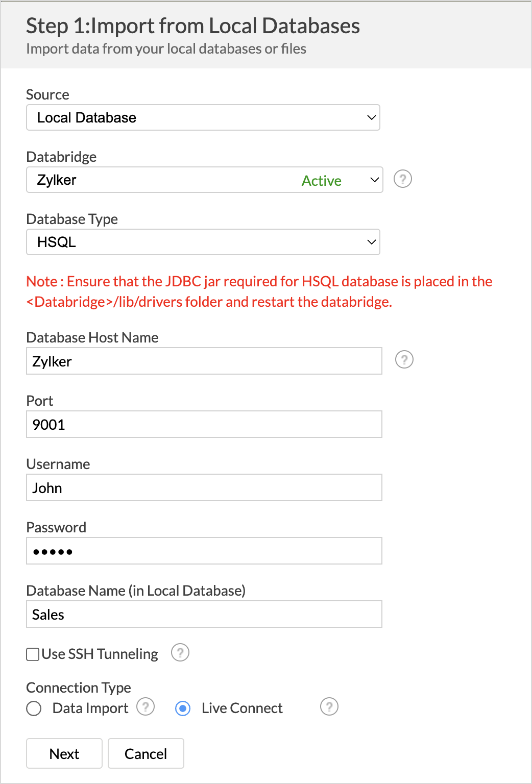Open the SSH Tunneling help tooltip

pyautogui.click(x=180, y=653)
